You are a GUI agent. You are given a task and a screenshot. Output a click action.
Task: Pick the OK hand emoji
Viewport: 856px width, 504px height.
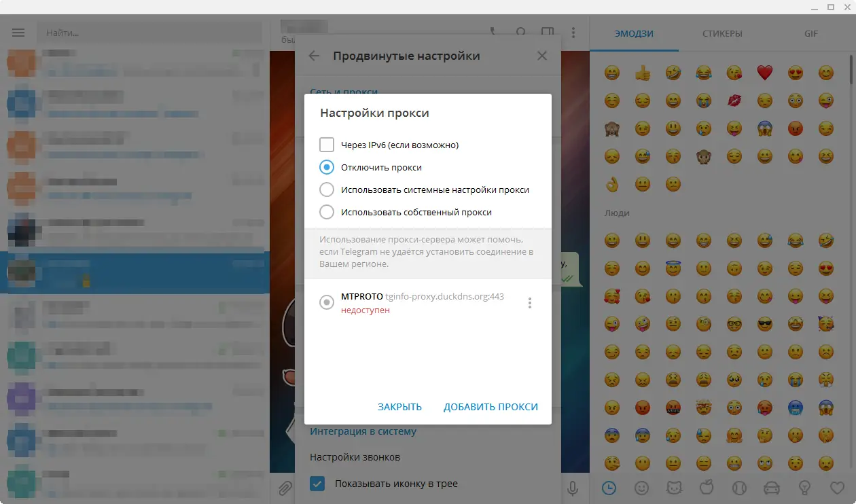pyautogui.click(x=612, y=184)
